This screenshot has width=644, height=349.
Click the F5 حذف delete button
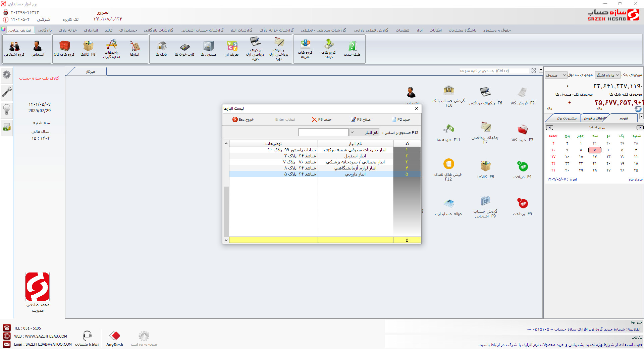point(322,119)
